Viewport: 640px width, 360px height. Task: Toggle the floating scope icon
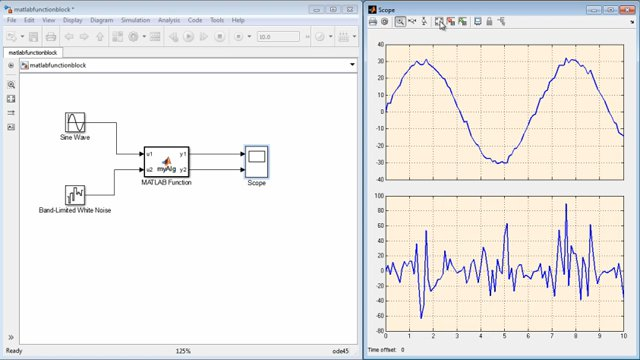click(x=477, y=22)
